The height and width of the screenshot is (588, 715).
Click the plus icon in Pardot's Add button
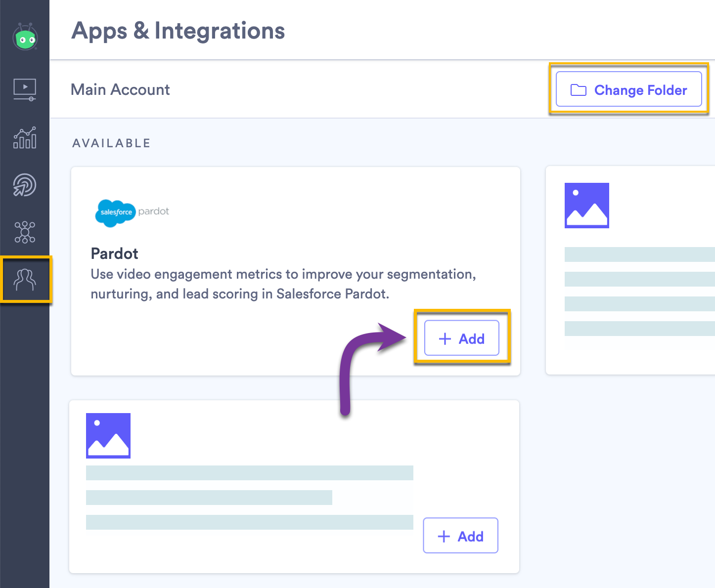coord(445,338)
